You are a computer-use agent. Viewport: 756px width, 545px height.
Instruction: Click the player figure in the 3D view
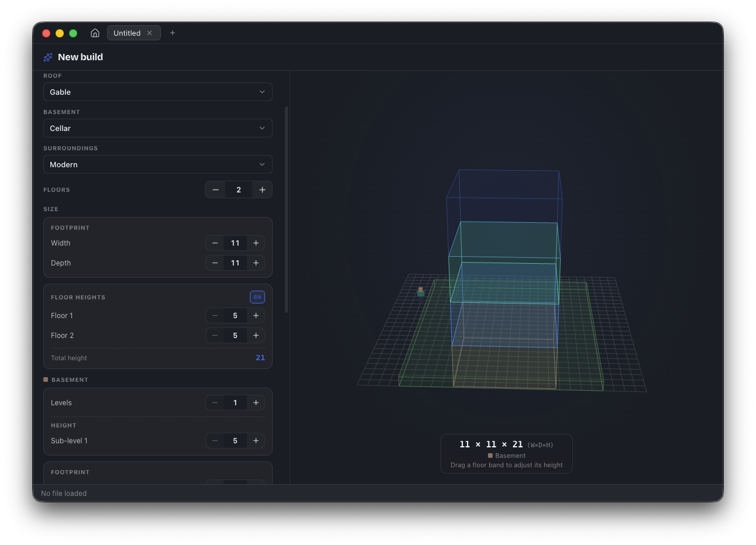[x=420, y=291]
